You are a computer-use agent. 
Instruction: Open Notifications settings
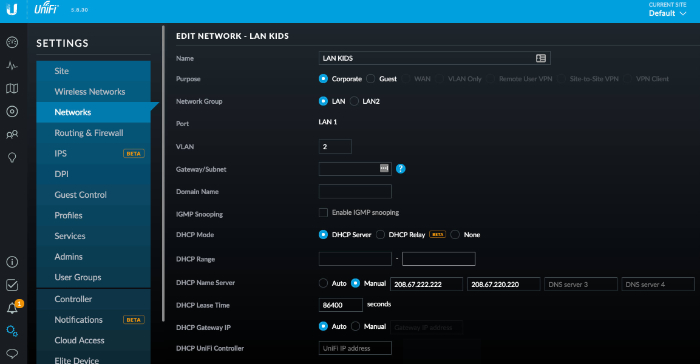(x=93, y=320)
